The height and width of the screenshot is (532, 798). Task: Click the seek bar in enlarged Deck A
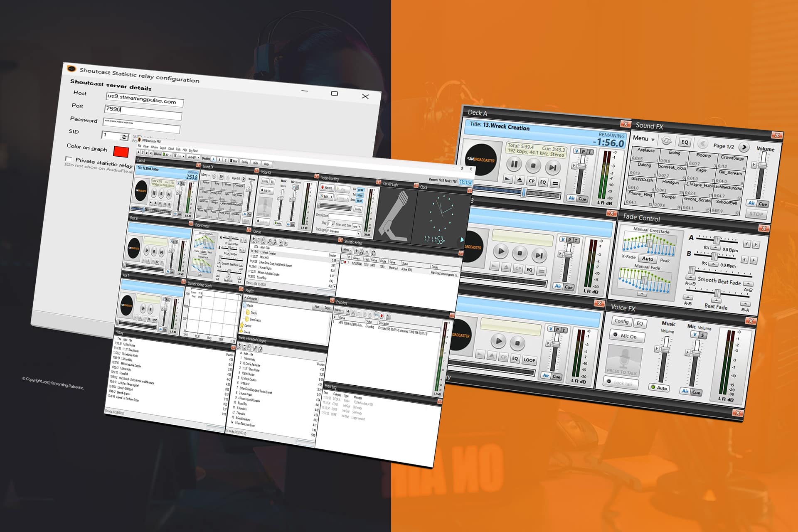[x=517, y=192]
